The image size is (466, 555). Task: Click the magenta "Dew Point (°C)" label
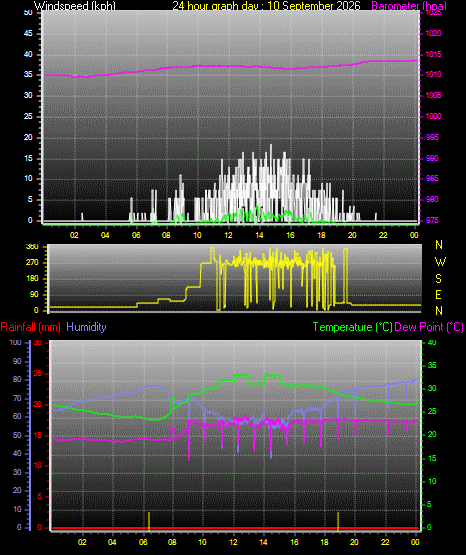click(x=429, y=327)
